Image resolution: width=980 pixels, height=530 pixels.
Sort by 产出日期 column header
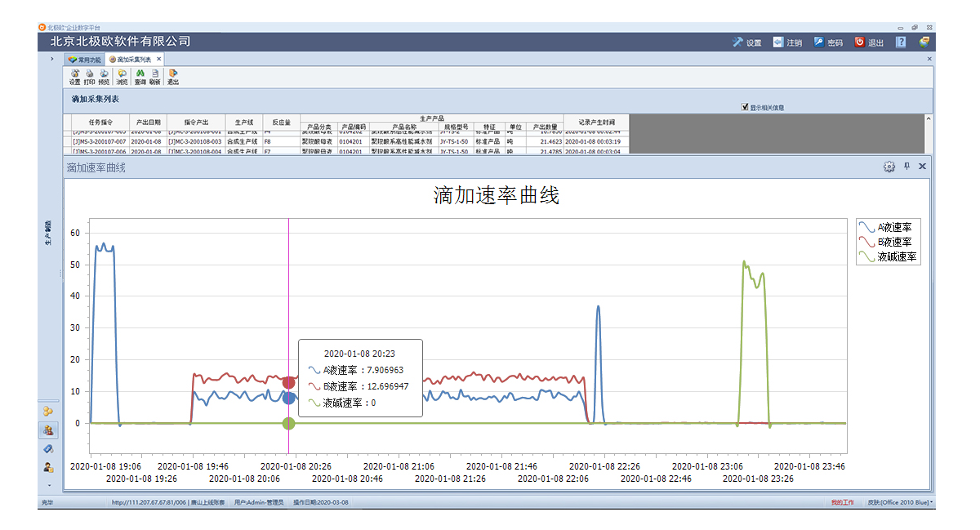148,122
